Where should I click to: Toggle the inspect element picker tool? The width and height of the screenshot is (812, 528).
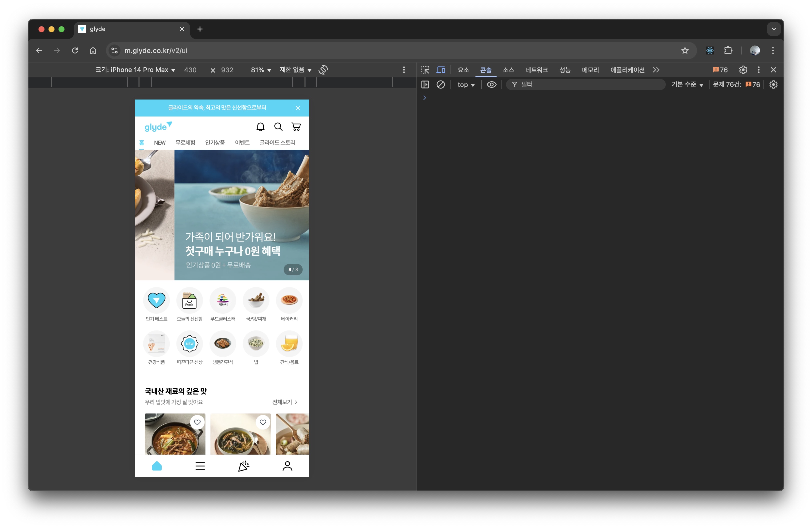[x=425, y=70]
